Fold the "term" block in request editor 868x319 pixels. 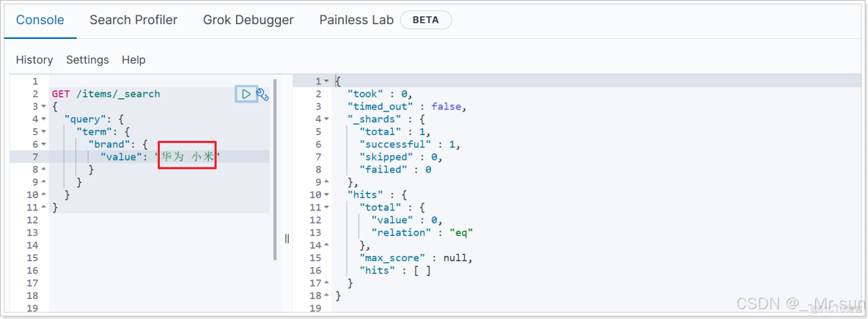(x=43, y=131)
